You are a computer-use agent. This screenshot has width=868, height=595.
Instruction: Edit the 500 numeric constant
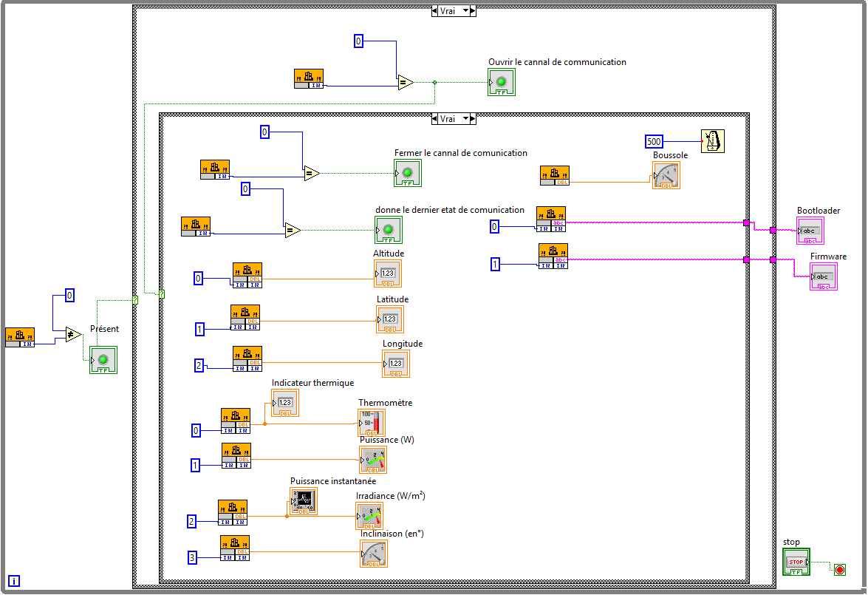pos(655,141)
